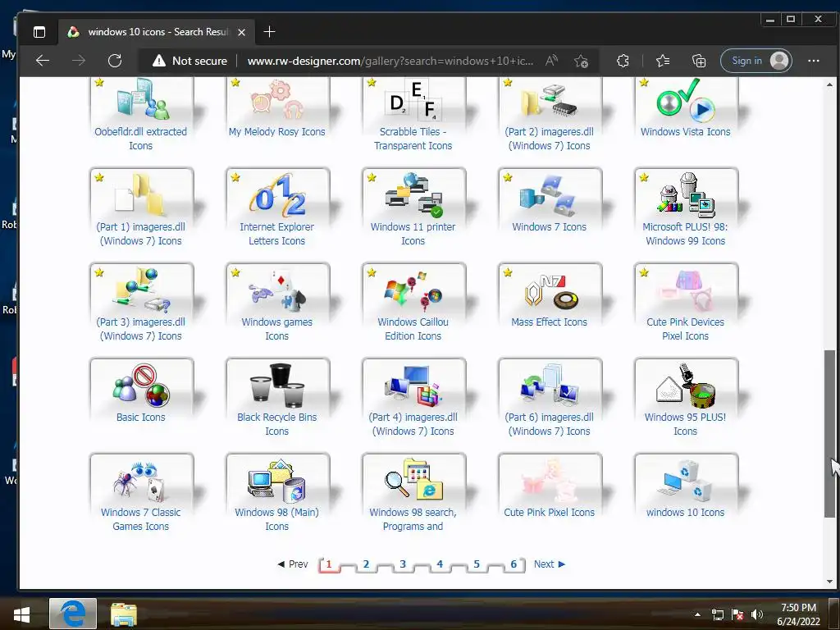Open the Collections icon
This screenshot has height=630, width=840.
tap(699, 61)
